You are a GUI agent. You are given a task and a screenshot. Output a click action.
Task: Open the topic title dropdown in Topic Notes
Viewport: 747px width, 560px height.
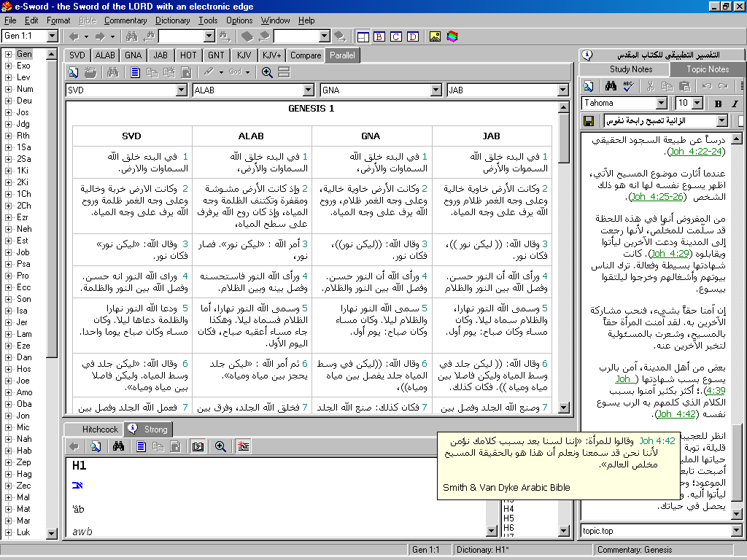(722, 121)
